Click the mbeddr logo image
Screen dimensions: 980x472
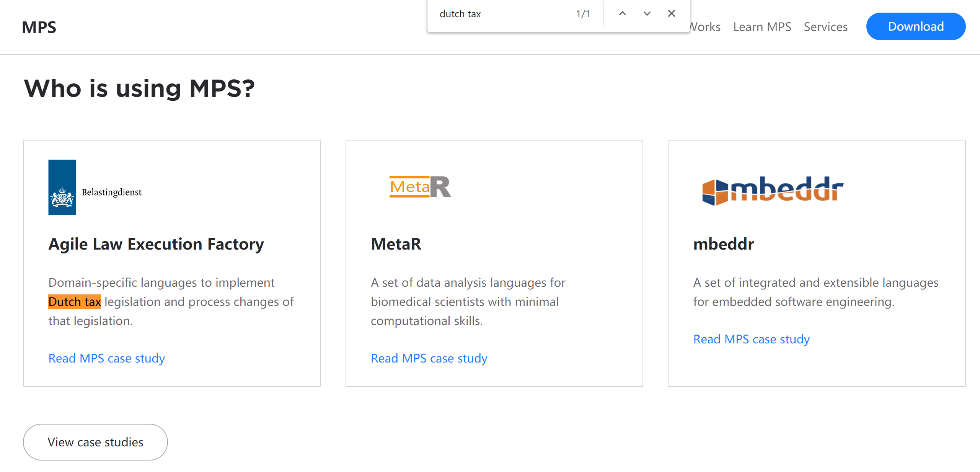772,190
